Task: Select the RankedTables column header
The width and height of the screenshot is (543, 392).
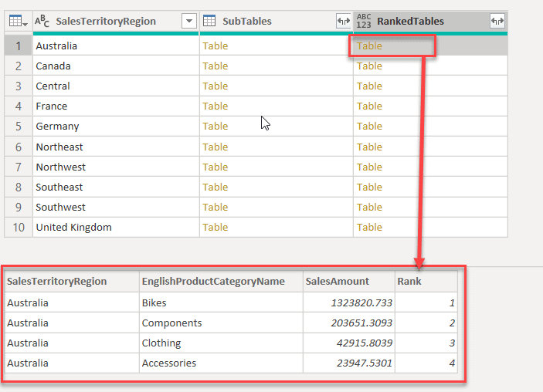Action: (x=420, y=22)
